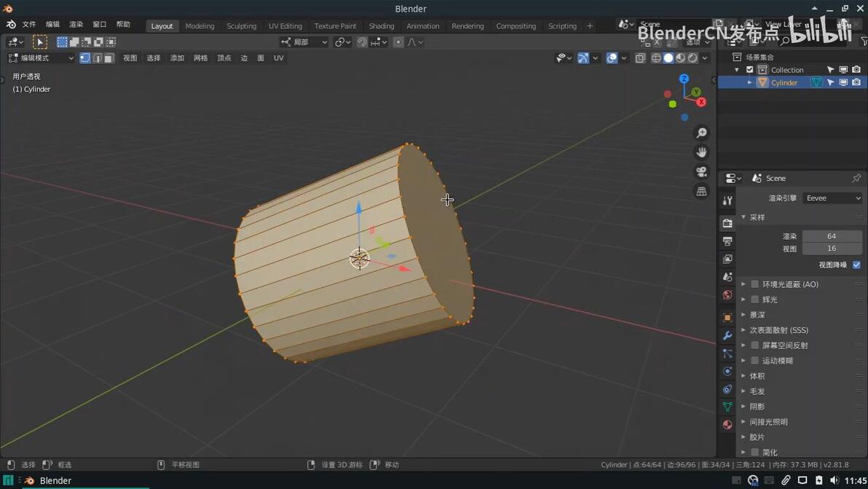Click the 渲染 samples field showing 64

[832, 236]
